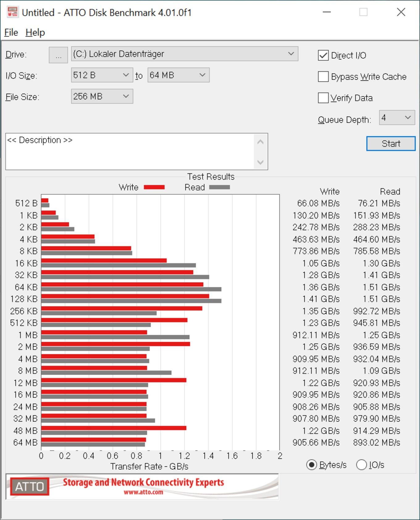Enable Bypass Write Cache checkbox
Image resolution: width=420 pixels, height=520 pixels.
click(323, 77)
